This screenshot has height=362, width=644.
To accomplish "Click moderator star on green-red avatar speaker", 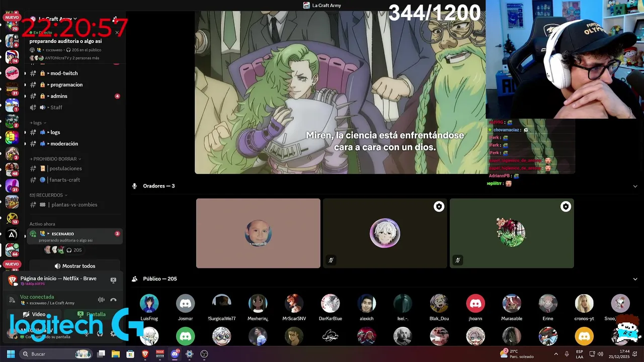I will pyautogui.click(x=566, y=207).
